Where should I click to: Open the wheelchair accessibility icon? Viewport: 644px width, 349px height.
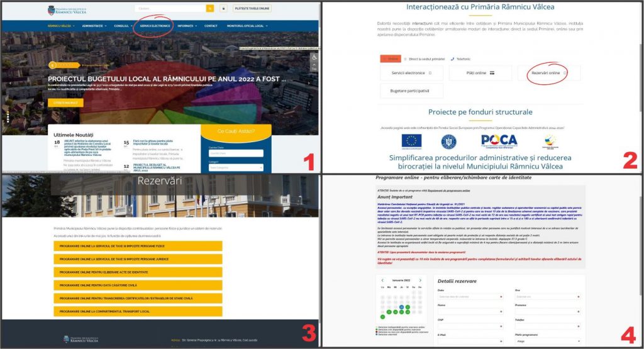pyautogui.click(x=314, y=57)
